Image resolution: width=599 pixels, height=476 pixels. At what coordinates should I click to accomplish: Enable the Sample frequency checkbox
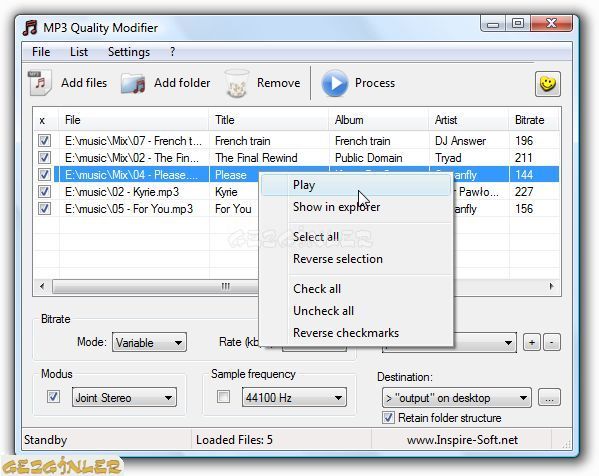click(x=223, y=397)
